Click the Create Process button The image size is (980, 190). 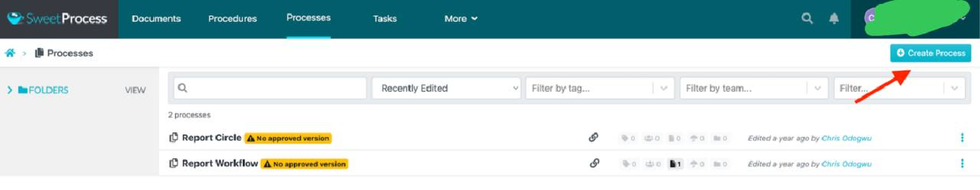(x=930, y=53)
